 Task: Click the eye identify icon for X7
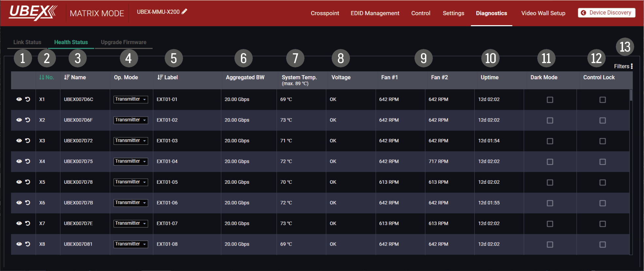[19, 223]
